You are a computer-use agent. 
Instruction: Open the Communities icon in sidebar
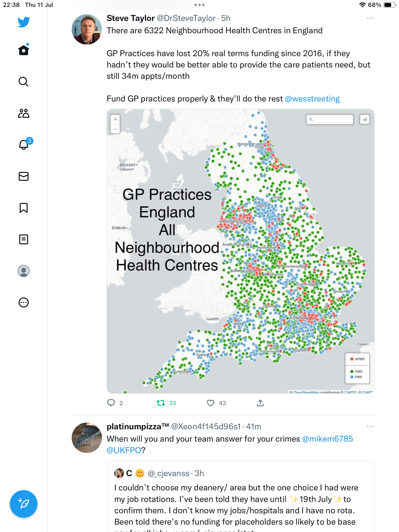pos(24,113)
